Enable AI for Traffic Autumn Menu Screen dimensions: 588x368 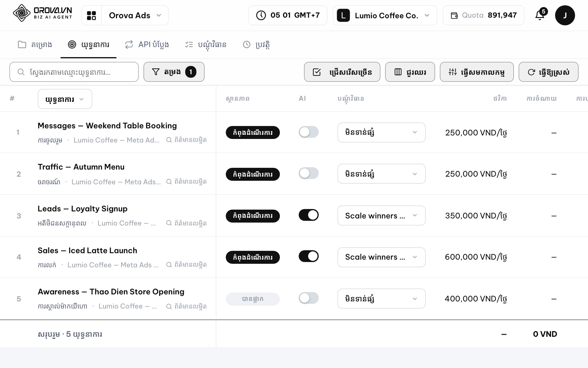[309, 173]
